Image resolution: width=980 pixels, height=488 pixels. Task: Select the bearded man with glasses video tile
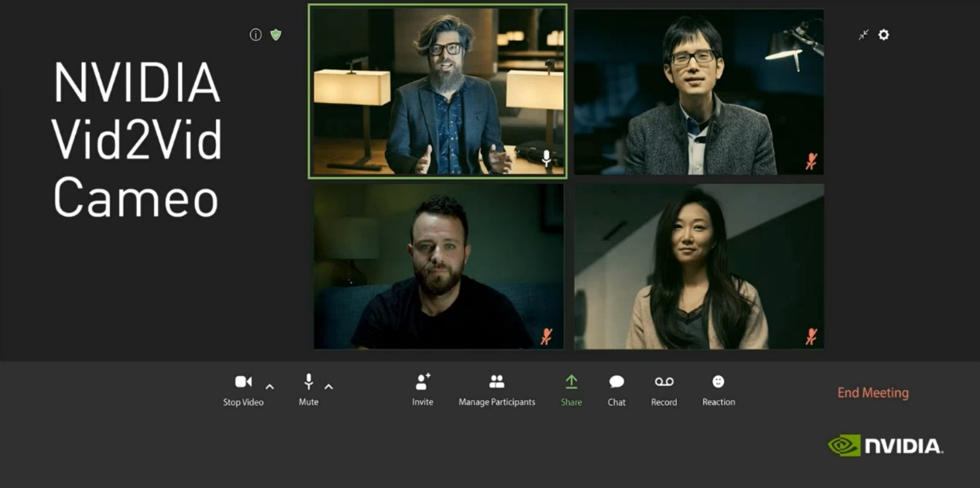[x=438, y=91]
